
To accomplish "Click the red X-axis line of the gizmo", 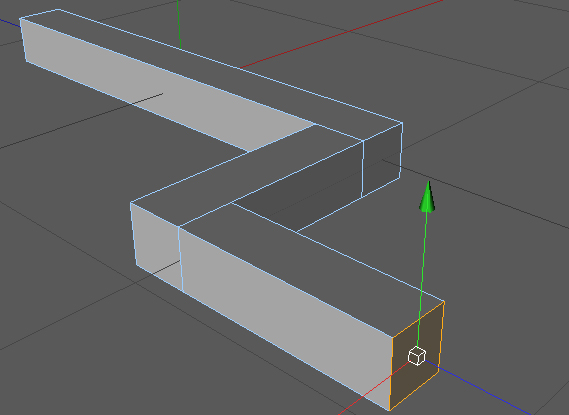I will coord(374,388).
